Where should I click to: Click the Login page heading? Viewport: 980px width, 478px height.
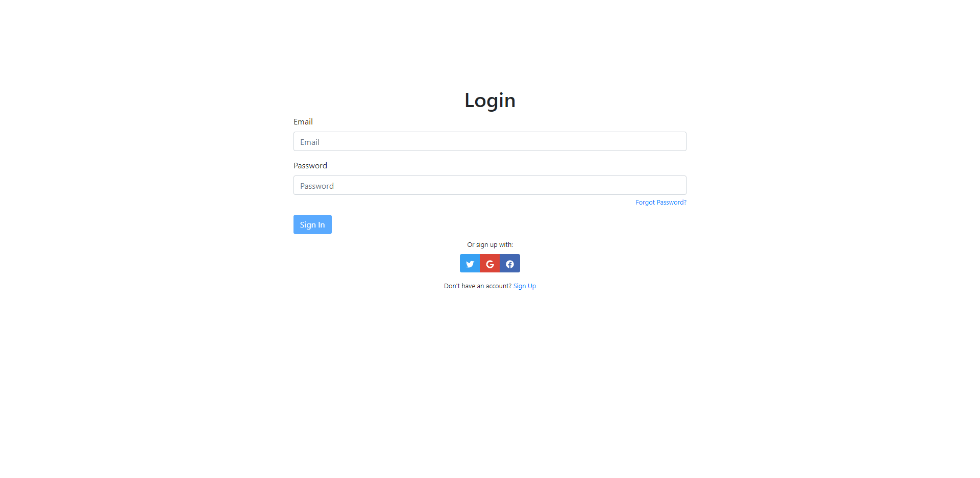pyautogui.click(x=490, y=100)
